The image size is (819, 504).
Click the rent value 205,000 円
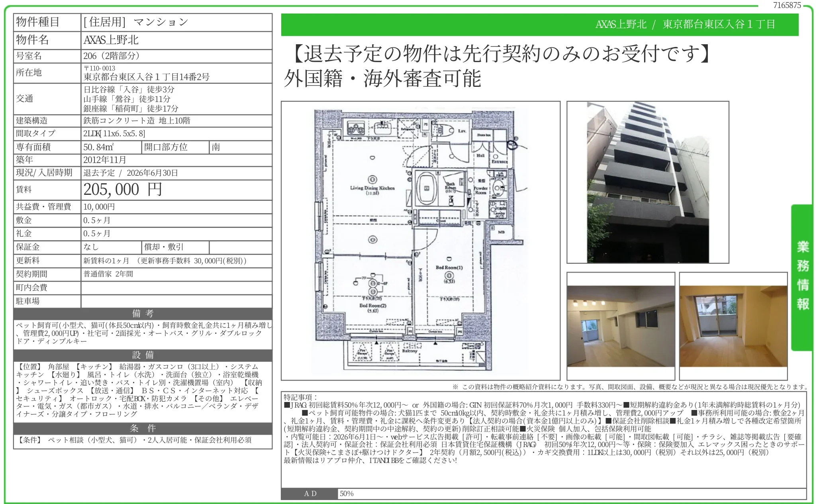pos(123,190)
